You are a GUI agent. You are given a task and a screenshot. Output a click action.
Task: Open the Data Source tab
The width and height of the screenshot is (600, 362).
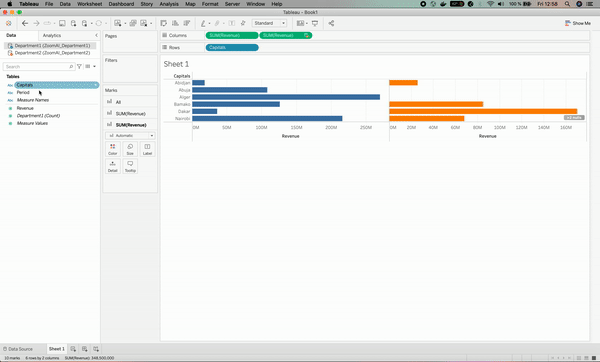[18, 349]
